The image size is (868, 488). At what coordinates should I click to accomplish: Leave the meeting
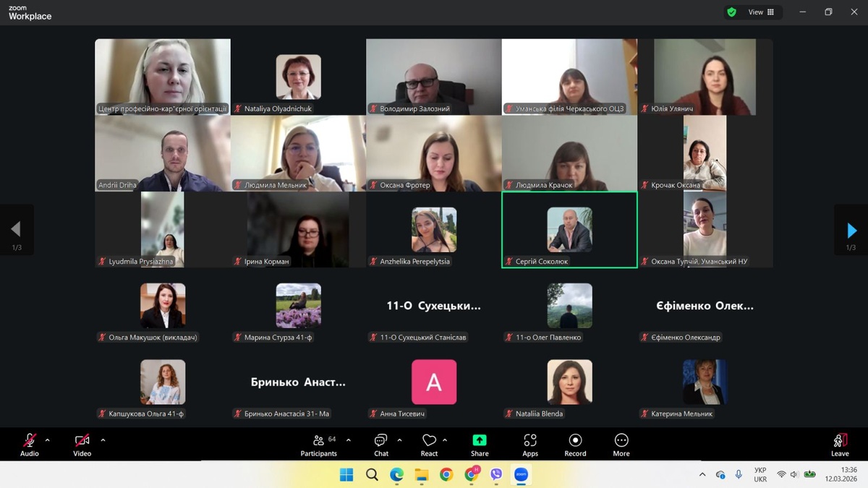pyautogui.click(x=840, y=445)
